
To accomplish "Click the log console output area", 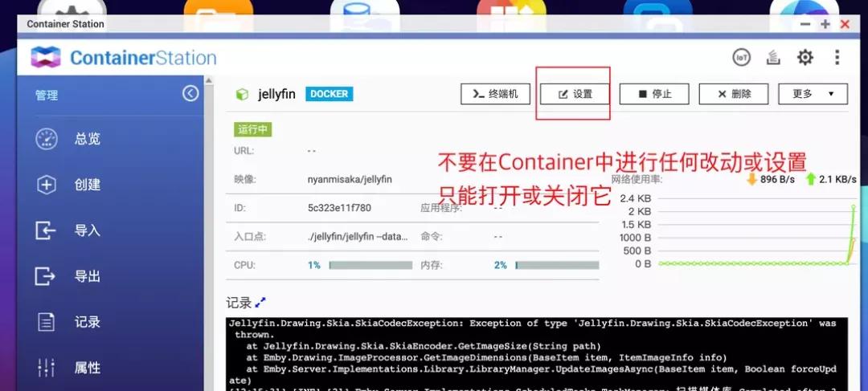I will pos(536,354).
